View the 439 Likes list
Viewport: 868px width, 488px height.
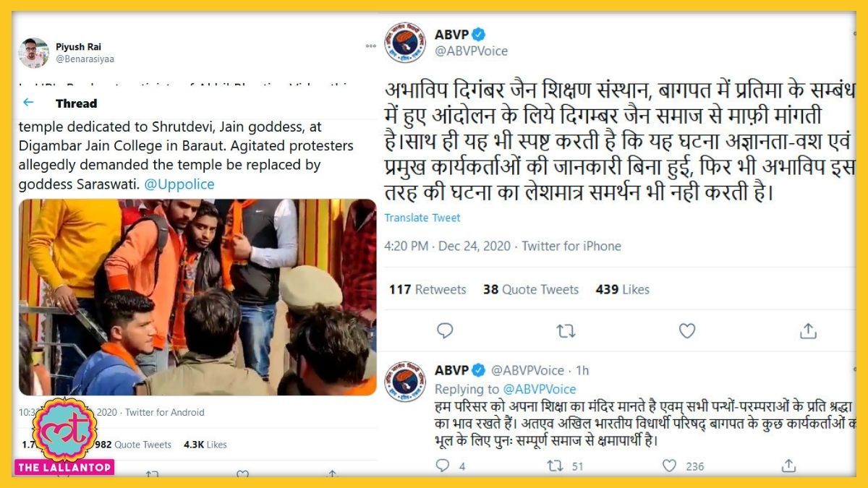[x=623, y=289]
